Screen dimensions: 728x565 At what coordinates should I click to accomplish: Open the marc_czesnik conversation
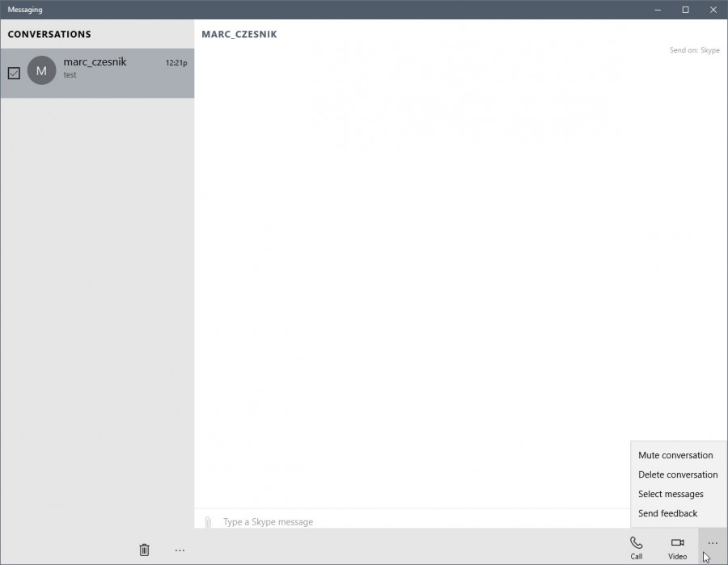pos(97,73)
